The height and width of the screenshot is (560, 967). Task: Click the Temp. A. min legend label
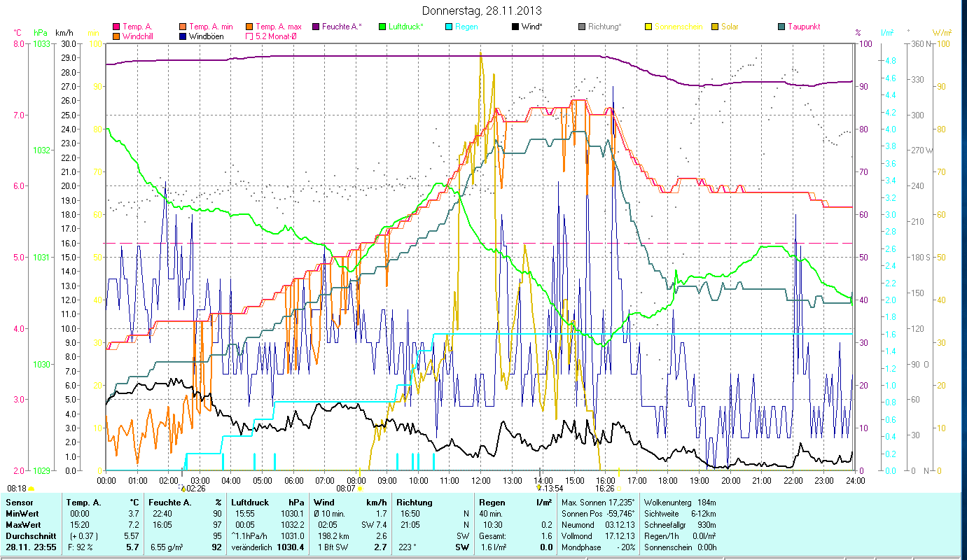pos(209,27)
